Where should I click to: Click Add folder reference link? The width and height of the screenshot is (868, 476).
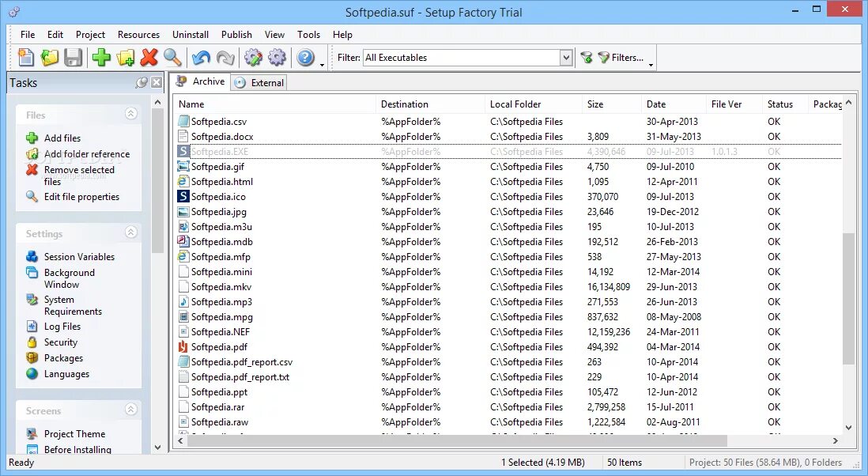(x=87, y=154)
